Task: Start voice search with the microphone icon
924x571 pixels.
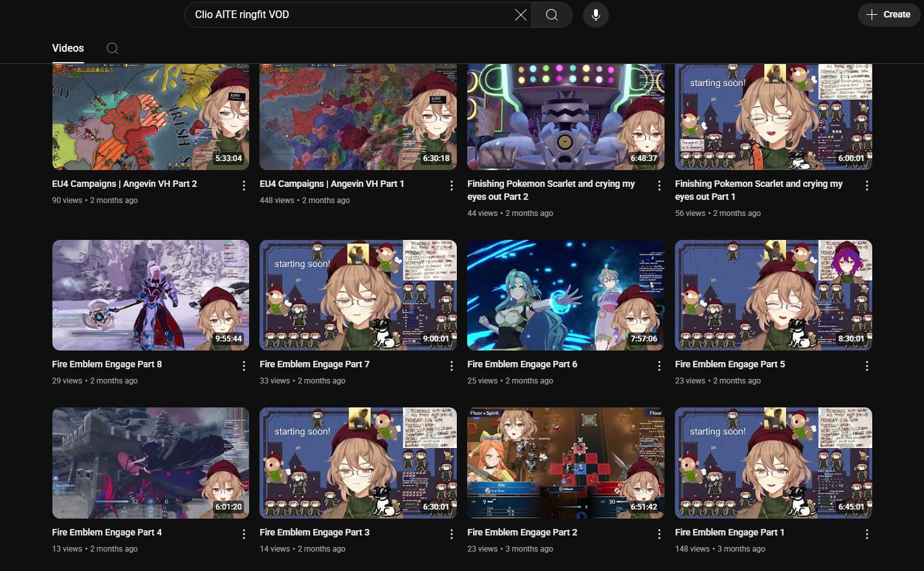Action: tap(596, 15)
